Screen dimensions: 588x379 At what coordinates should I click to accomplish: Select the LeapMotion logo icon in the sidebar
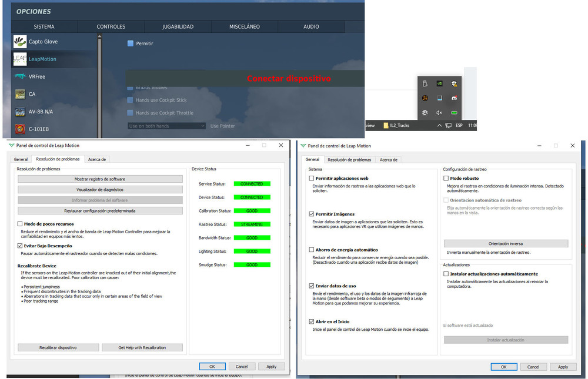tap(20, 59)
